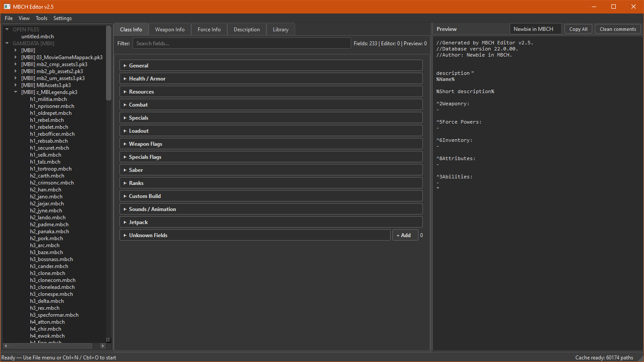Select untitled.mbch in open files

point(38,37)
